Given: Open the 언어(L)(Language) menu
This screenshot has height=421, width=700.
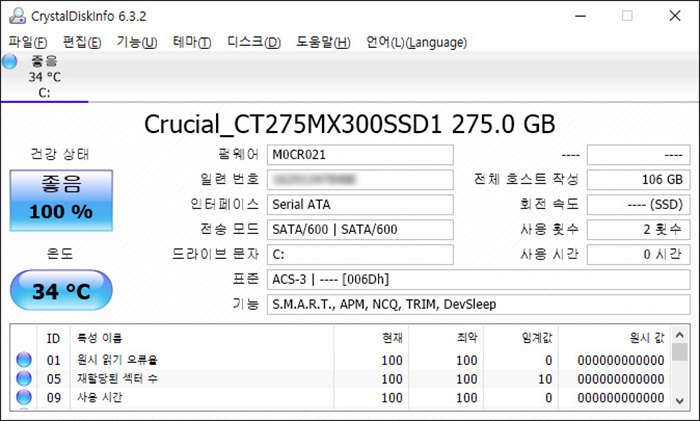Looking at the screenshot, I should (417, 42).
